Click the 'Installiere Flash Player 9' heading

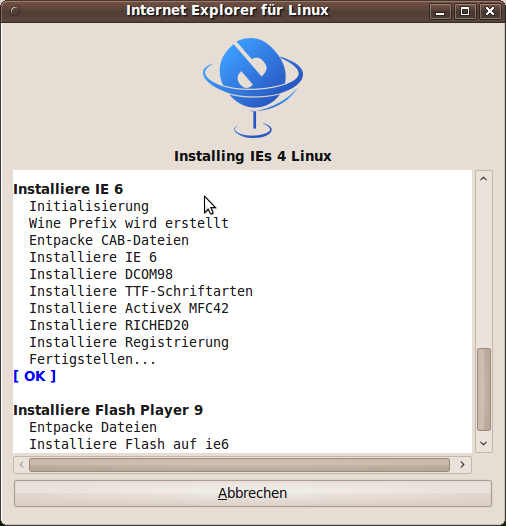pos(108,410)
